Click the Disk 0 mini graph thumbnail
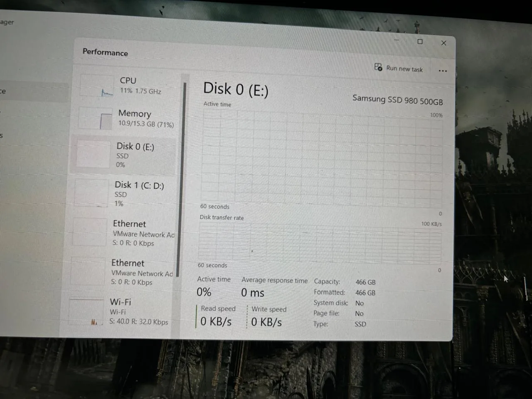532x399 pixels. tap(93, 154)
